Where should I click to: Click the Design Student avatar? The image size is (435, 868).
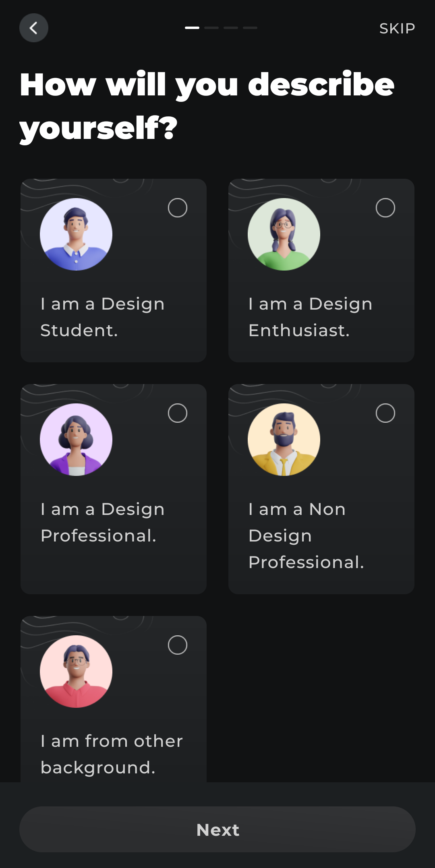[76, 234]
